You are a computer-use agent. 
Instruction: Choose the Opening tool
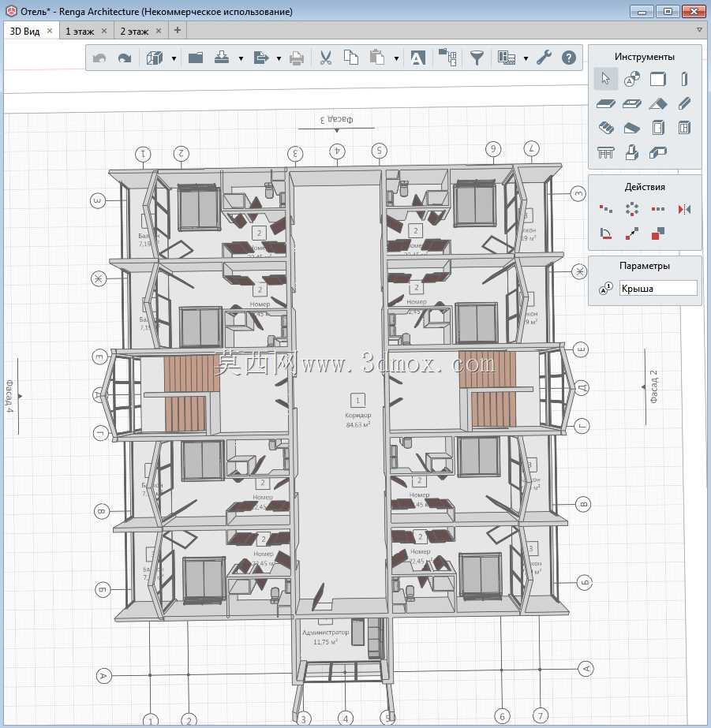(x=631, y=103)
